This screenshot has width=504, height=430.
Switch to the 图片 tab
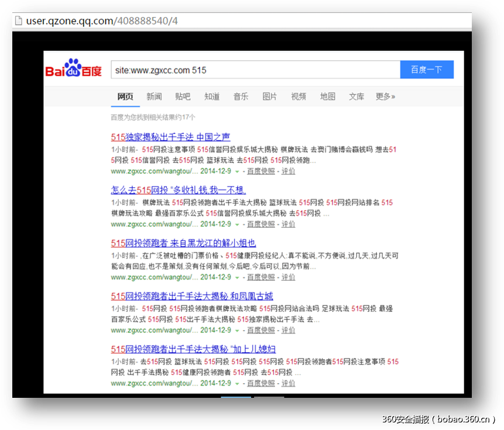point(269,97)
